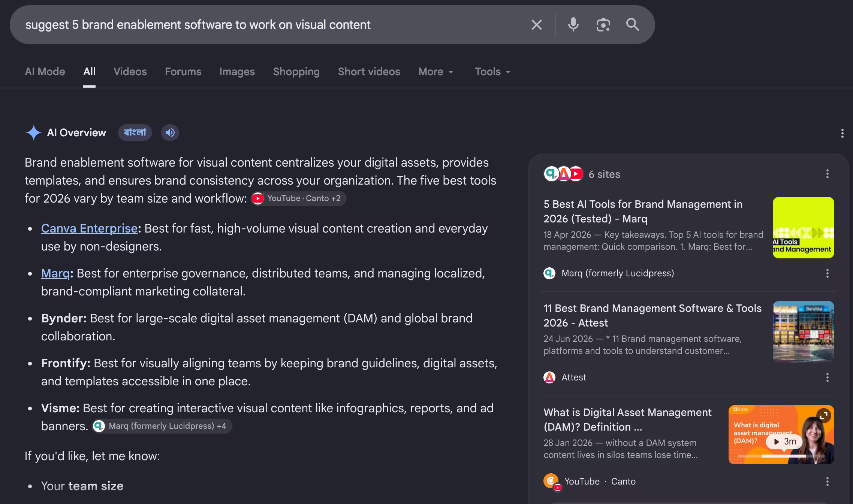853x504 pixels.
Task: Open more options for YouTube Canto result
Action: [x=827, y=482]
